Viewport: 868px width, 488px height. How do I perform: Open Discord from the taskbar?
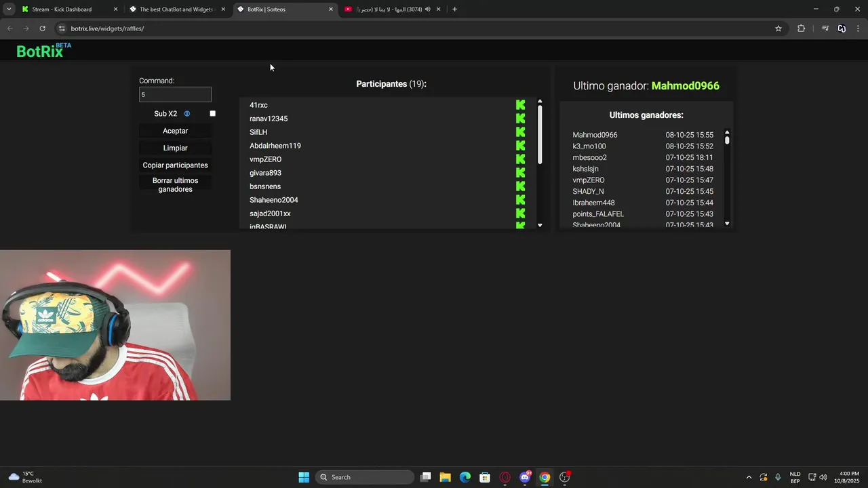(525, 477)
